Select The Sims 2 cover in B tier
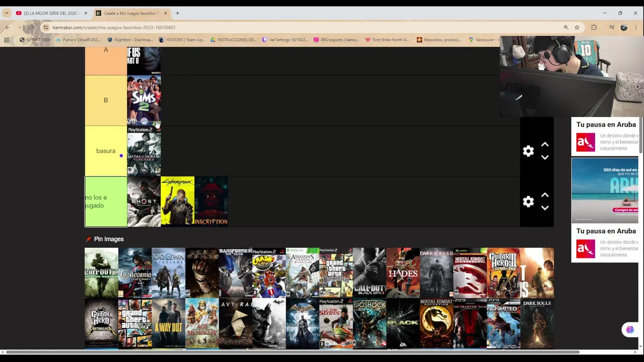The image size is (644, 362). (x=144, y=100)
